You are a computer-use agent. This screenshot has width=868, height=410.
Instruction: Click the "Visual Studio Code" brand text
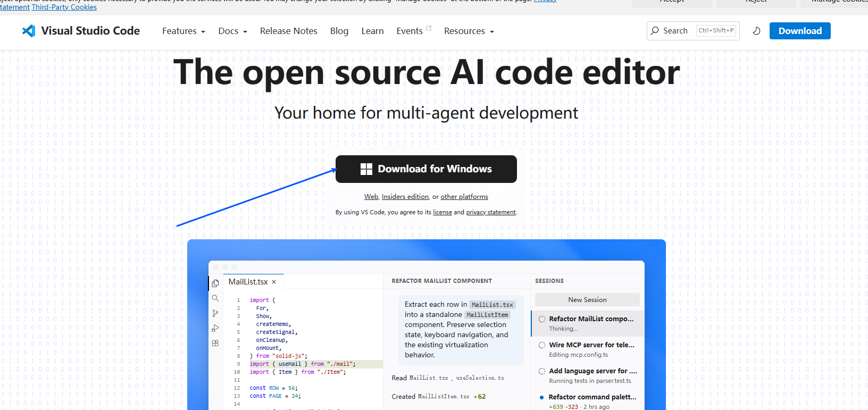90,31
